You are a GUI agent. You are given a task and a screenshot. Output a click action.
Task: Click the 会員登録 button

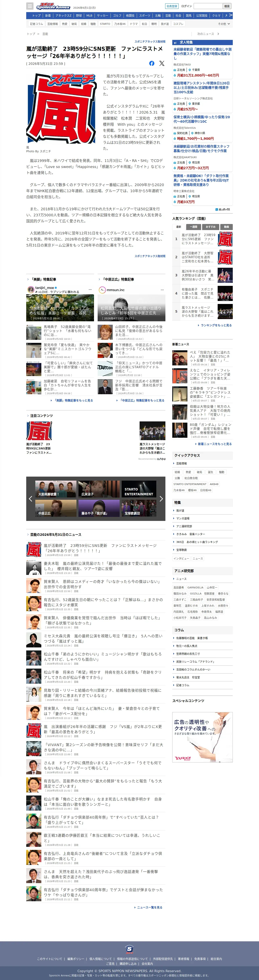click(172, 6)
